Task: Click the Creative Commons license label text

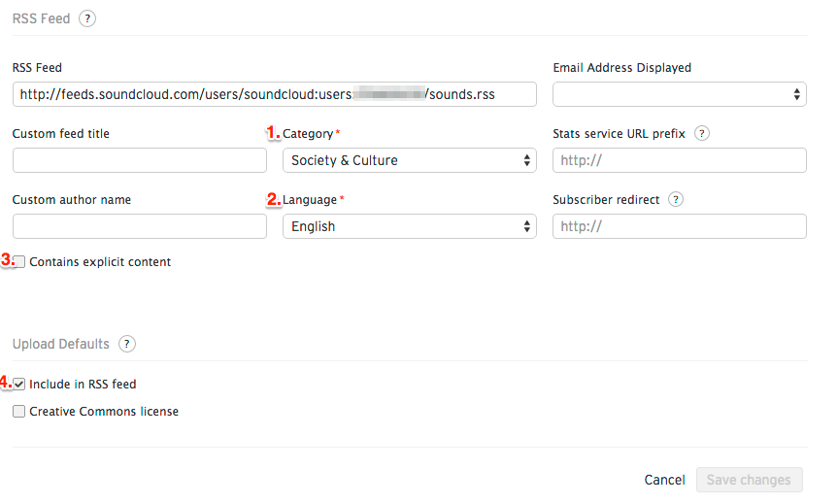Action: (104, 412)
